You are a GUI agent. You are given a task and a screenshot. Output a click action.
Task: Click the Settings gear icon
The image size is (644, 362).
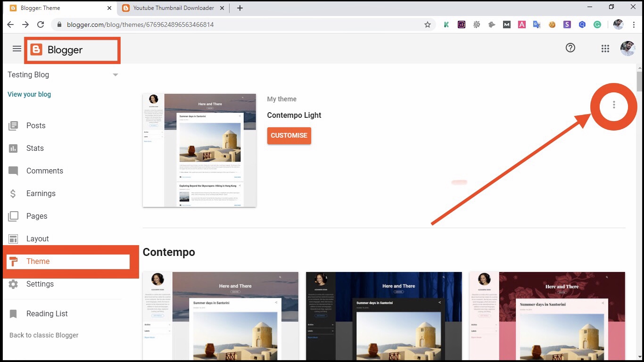(x=13, y=284)
